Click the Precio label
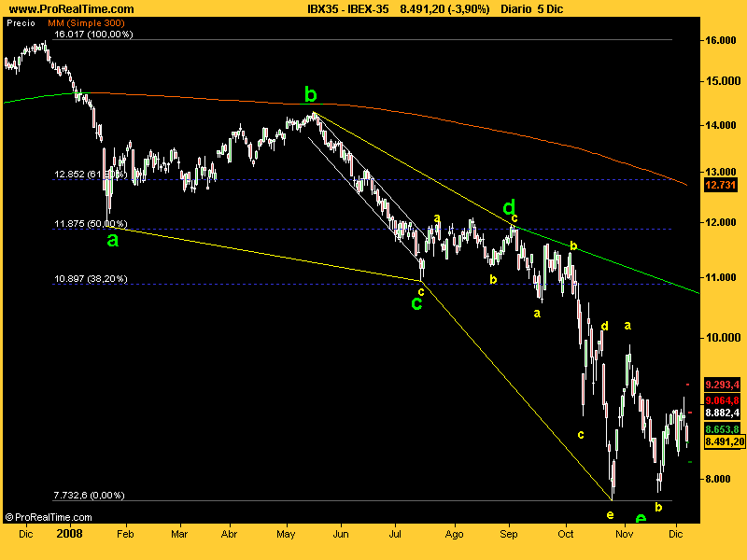The image size is (747, 560). click(x=21, y=22)
